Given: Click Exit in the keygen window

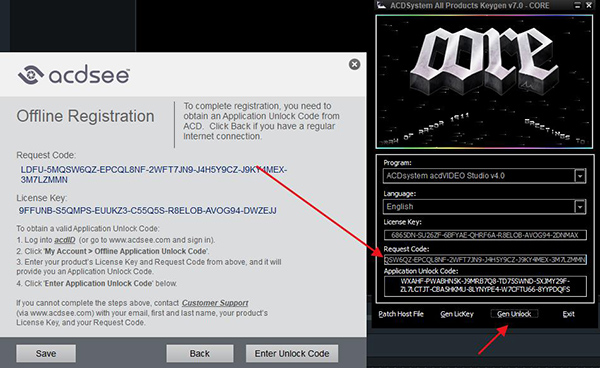Looking at the screenshot, I should 569,314.
